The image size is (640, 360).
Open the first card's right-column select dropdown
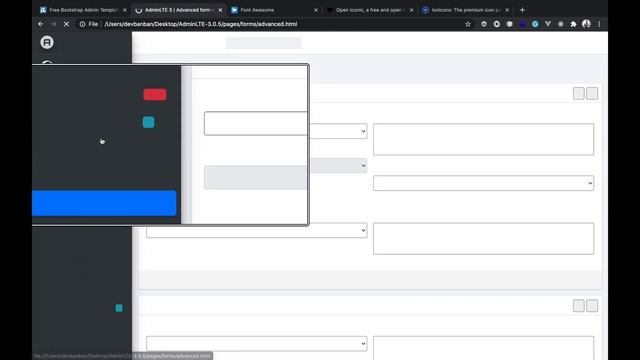[x=483, y=183]
